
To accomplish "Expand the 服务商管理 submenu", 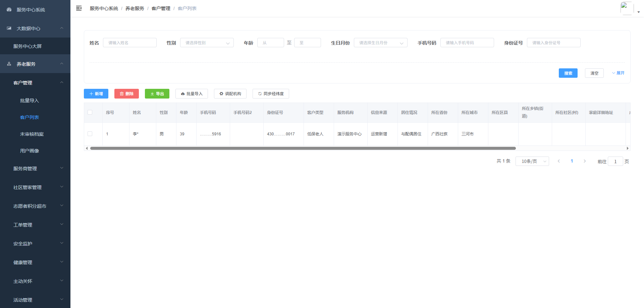I will (35, 169).
